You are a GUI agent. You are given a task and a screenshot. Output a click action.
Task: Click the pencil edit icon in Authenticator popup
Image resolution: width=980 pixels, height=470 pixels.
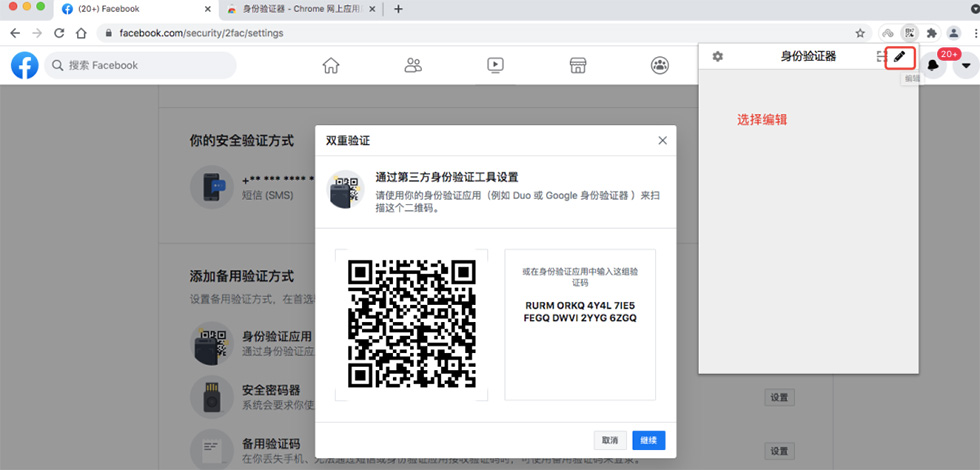click(x=901, y=57)
